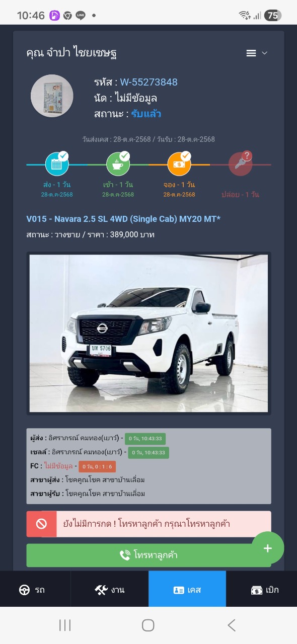Switch to the เบิก tab
The image size is (297, 644).
262,590
